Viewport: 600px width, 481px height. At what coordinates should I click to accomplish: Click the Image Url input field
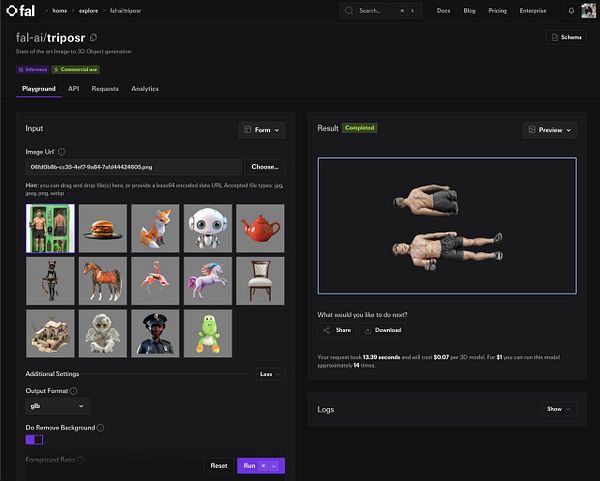coord(134,167)
